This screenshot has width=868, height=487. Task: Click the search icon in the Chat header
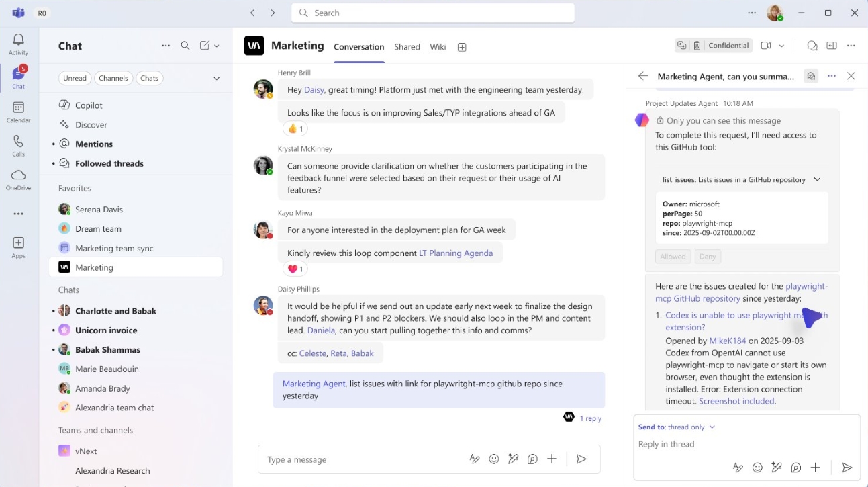(x=185, y=46)
